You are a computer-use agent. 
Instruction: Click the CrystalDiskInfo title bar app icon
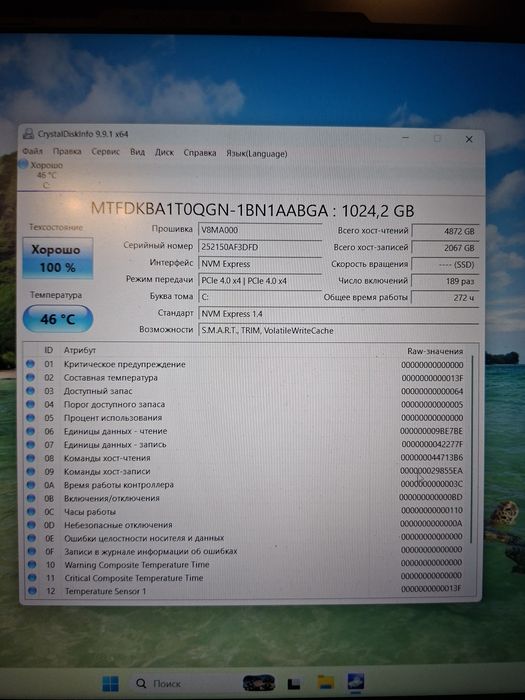coord(28,133)
